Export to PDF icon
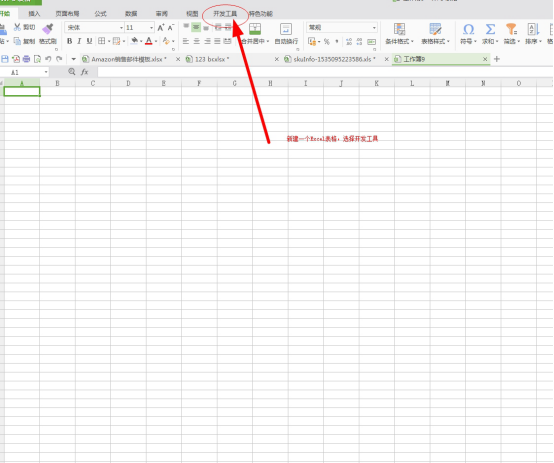This screenshot has height=463, width=554. [16, 59]
